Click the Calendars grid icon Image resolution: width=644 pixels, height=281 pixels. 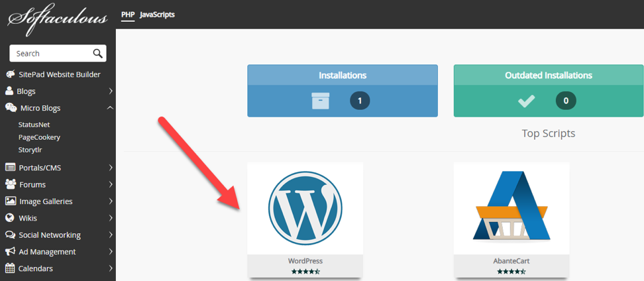(10, 268)
